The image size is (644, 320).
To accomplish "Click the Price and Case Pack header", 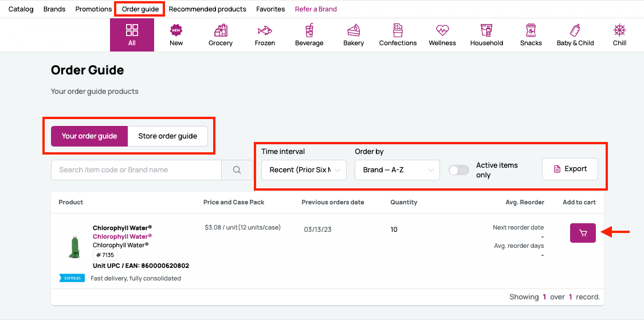I will point(234,202).
